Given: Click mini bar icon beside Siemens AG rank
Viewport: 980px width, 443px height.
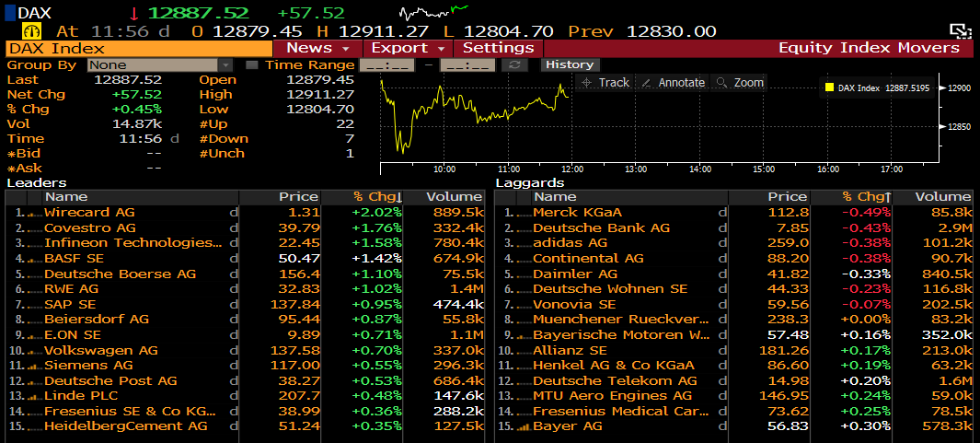Looking at the screenshot, I should [35, 367].
